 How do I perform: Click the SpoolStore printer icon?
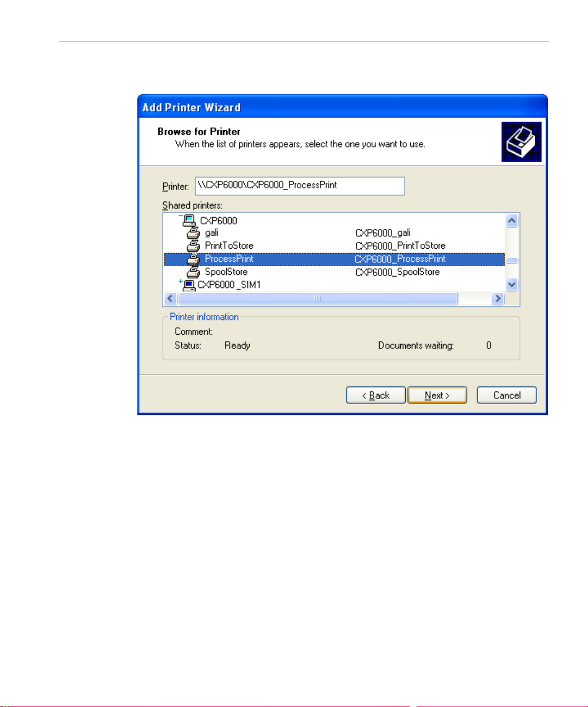(193, 272)
